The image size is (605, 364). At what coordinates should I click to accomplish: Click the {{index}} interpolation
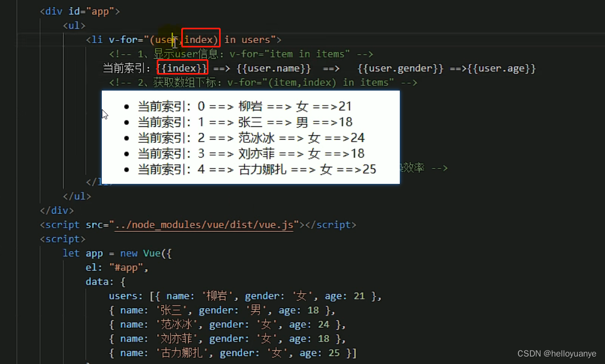pos(182,68)
